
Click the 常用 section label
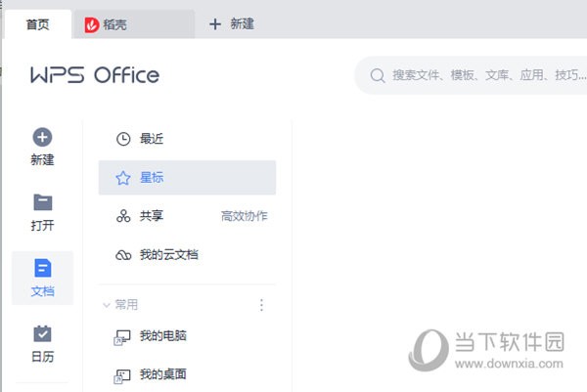[x=126, y=305]
